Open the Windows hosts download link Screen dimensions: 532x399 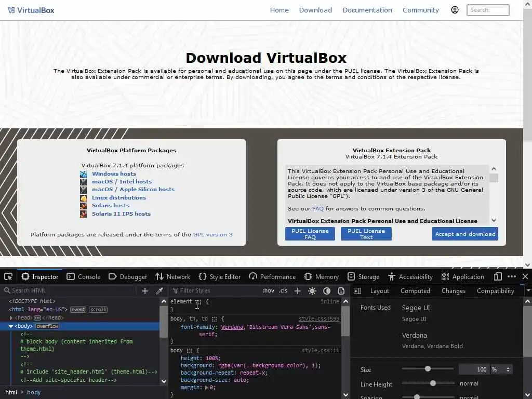coord(114,174)
